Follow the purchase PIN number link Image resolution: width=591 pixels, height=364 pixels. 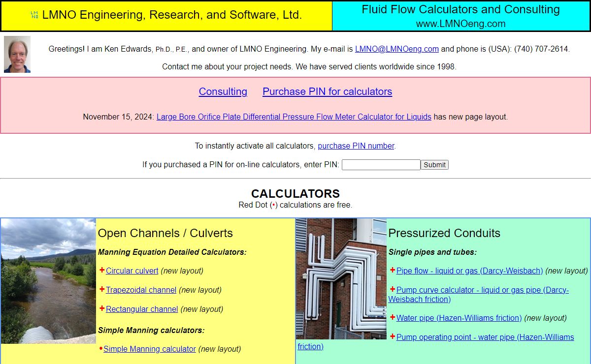click(356, 146)
